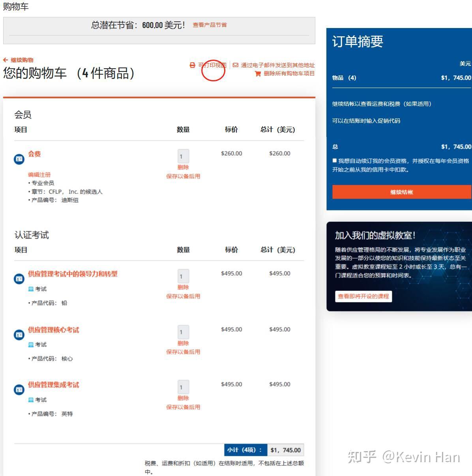Click the icon beside 供应管理集成考试
Image resolution: width=472 pixels, height=476 pixels.
point(19,390)
